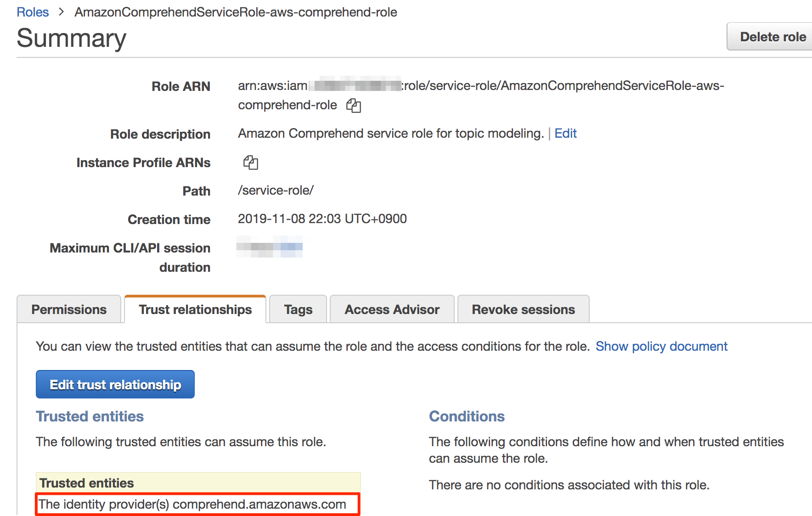Click the blurred session duration value
The width and height of the screenshot is (812, 516).
270,247
